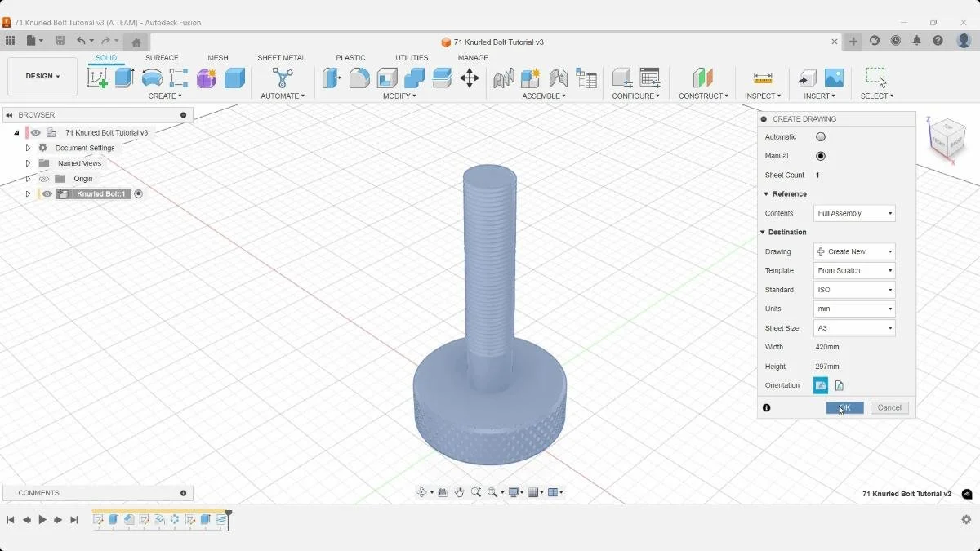Collapse the Reference section
The image size is (980, 551).
(766, 194)
